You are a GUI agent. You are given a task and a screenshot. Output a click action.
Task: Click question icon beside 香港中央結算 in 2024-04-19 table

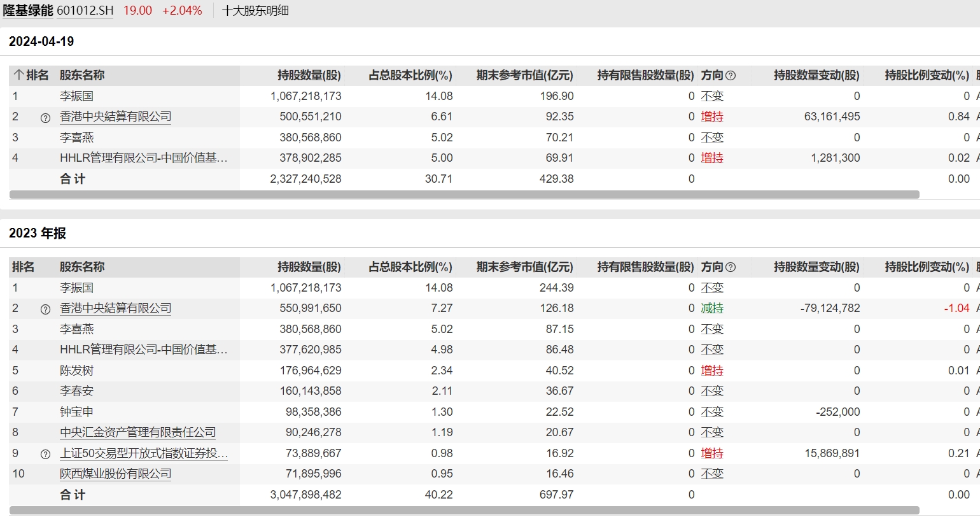pos(45,118)
